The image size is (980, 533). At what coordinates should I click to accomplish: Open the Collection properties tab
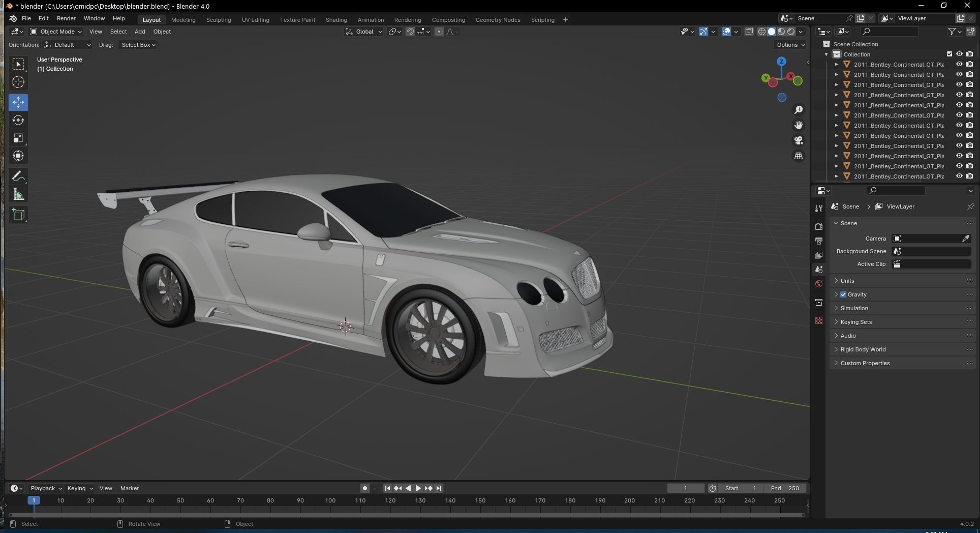click(x=818, y=302)
